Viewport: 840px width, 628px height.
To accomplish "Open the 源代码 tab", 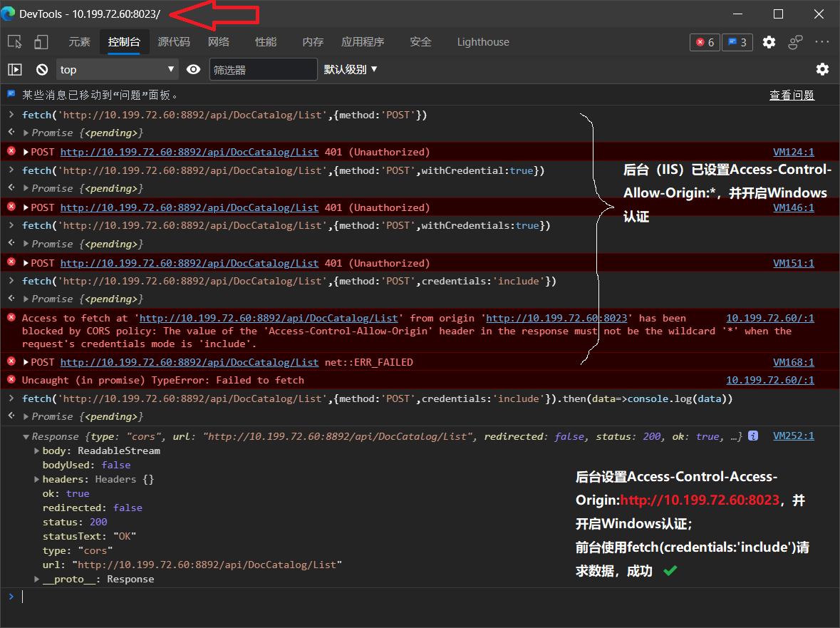I will pos(174,42).
